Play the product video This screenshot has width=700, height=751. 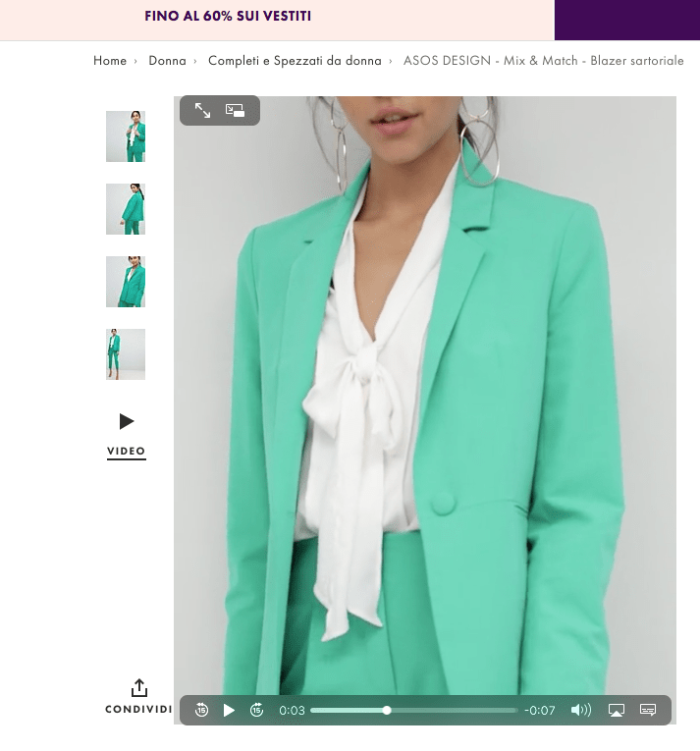(229, 710)
